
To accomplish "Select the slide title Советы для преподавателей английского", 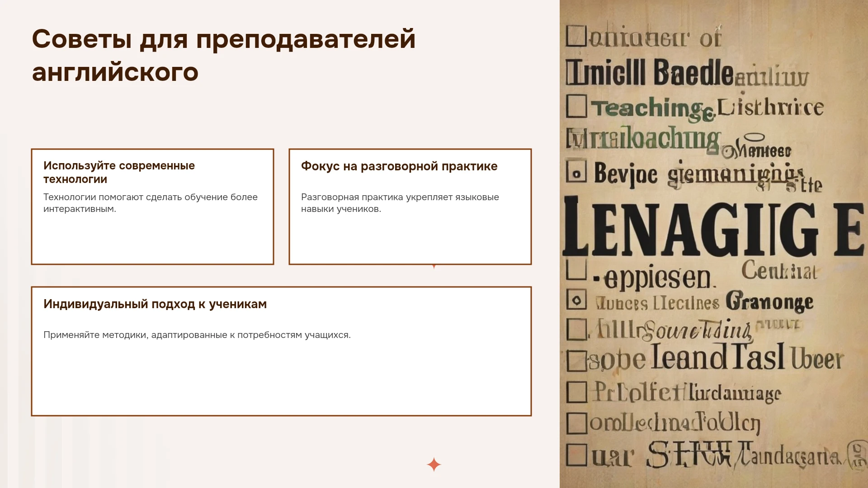I will (223, 55).
